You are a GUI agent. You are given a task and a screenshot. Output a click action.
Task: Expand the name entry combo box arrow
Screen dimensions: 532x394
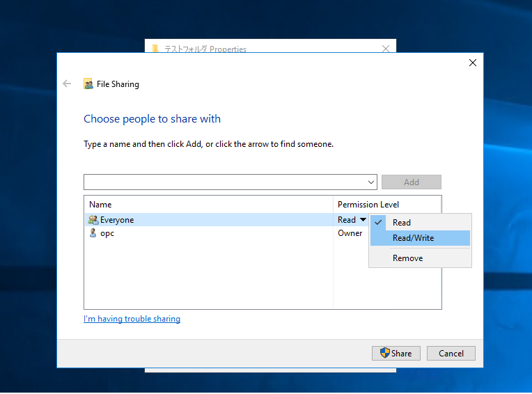pyautogui.click(x=371, y=182)
